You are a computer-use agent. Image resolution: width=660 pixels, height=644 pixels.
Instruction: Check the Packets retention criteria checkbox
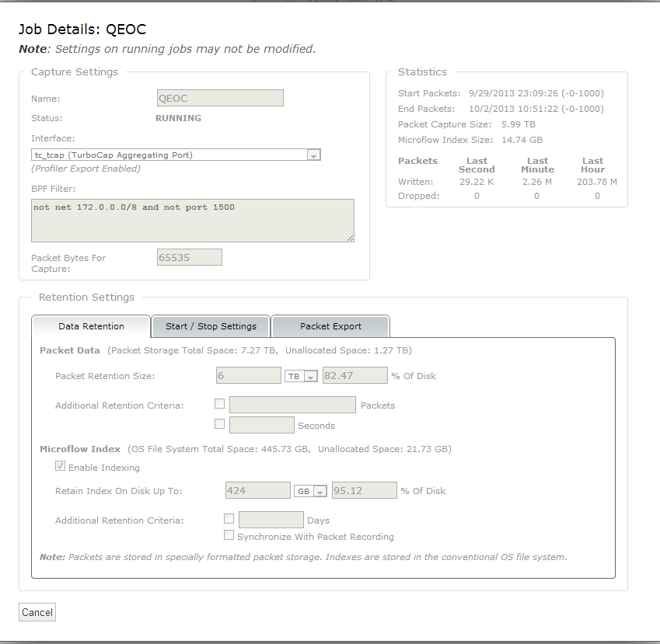(x=219, y=404)
